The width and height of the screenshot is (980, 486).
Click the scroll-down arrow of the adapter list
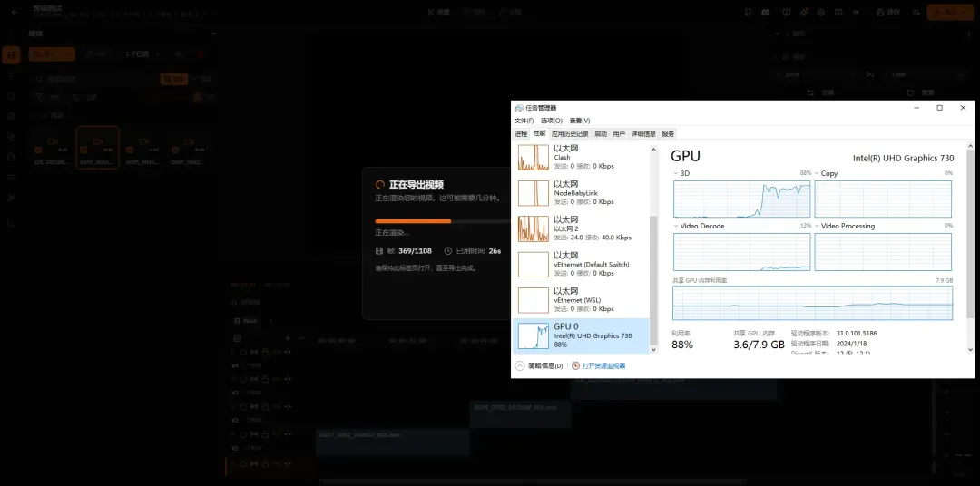point(653,350)
